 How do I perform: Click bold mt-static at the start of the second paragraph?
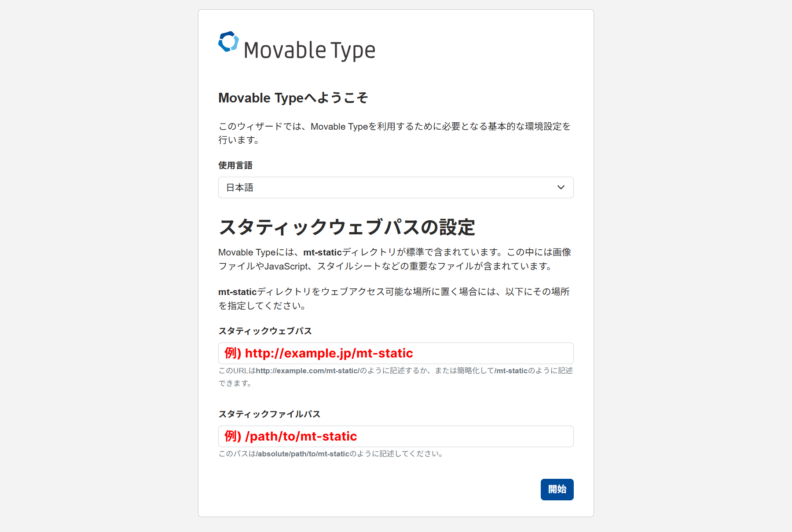[238, 292]
